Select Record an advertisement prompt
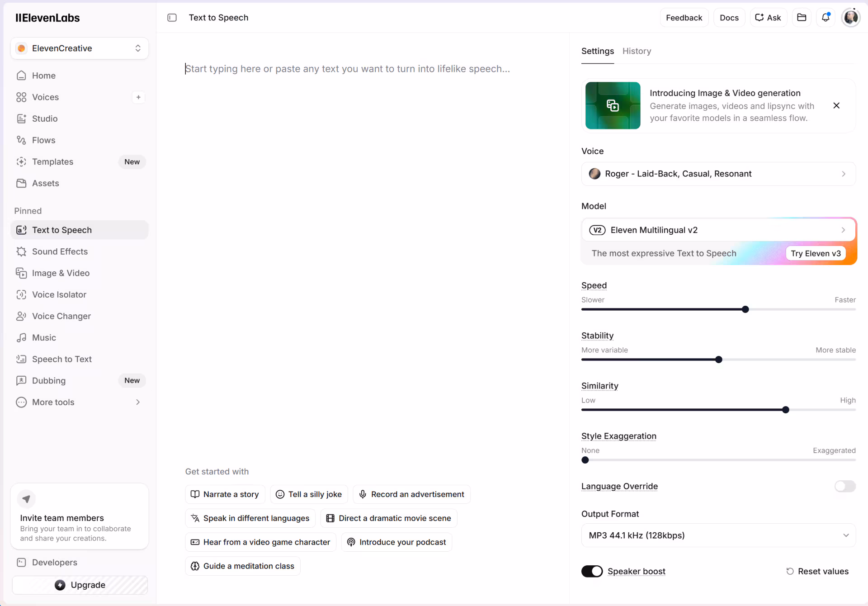 (x=411, y=494)
